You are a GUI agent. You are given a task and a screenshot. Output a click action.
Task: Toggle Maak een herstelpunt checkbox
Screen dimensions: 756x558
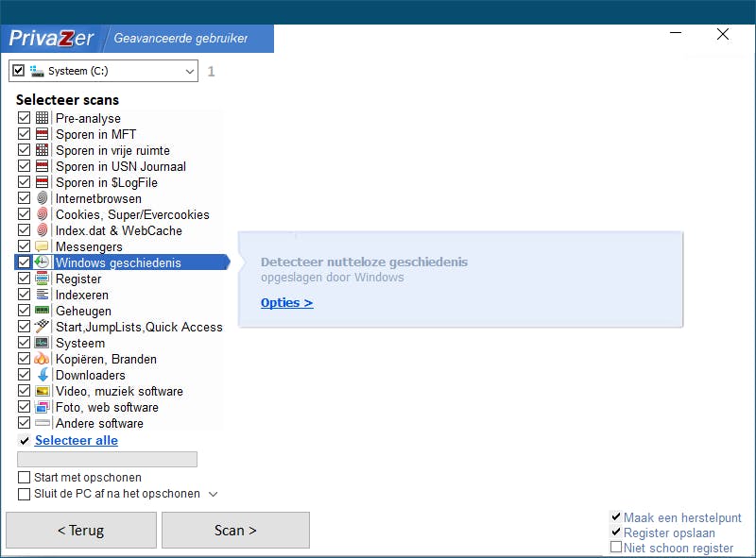pyautogui.click(x=616, y=516)
